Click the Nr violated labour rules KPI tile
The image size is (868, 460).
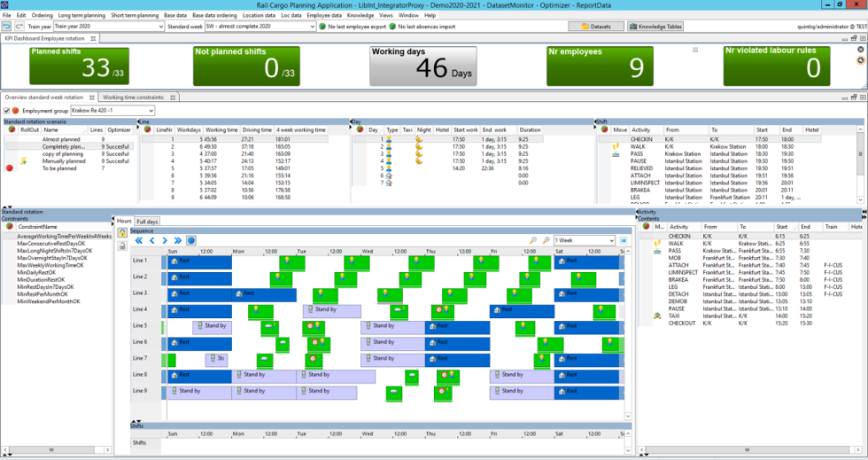[777, 66]
